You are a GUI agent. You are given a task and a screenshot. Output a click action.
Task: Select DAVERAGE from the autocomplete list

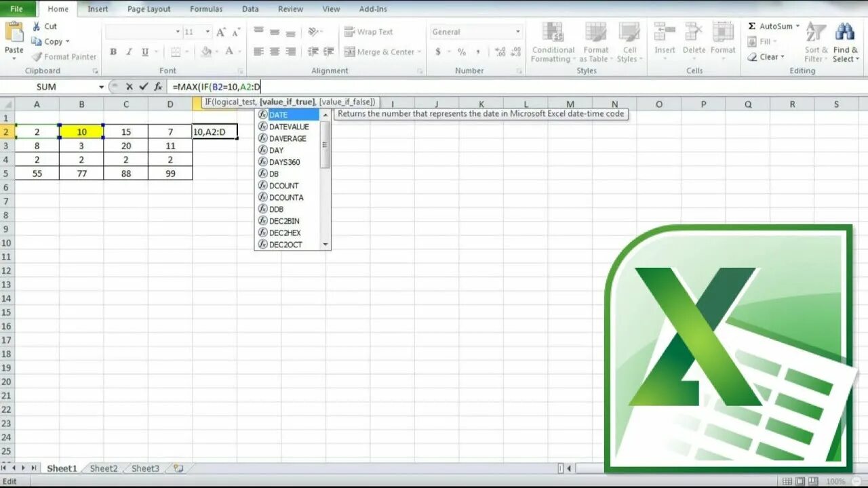click(x=288, y=138)
